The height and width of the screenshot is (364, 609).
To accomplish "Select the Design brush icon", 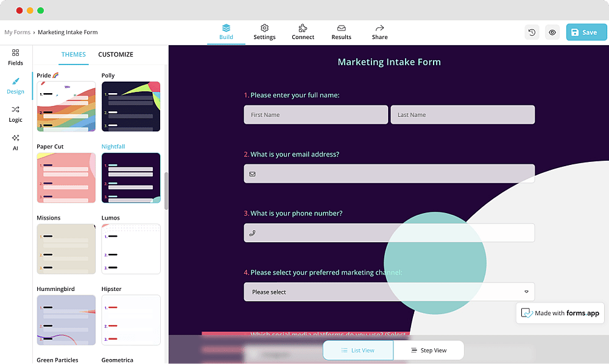I will point(16,82).
